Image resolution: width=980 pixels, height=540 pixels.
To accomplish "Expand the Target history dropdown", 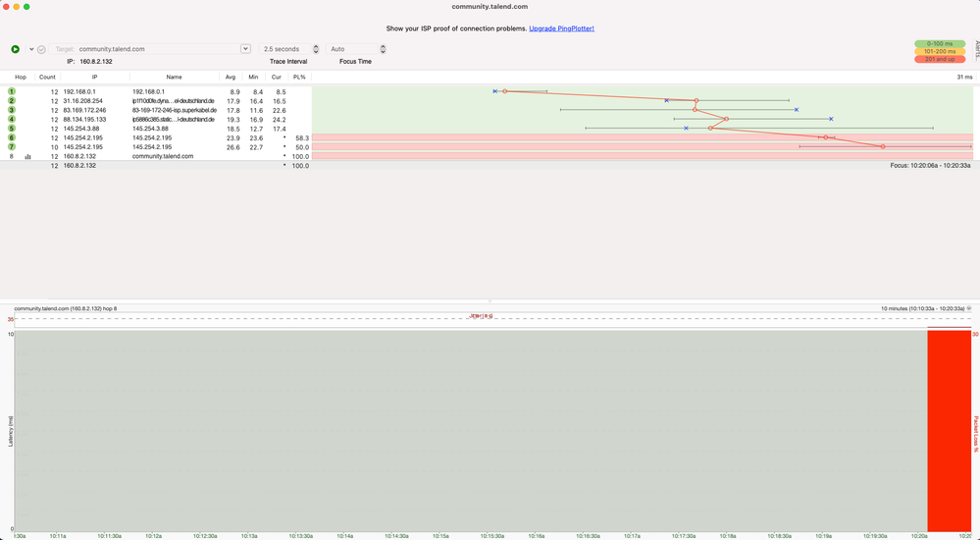I will pos(245,49).
